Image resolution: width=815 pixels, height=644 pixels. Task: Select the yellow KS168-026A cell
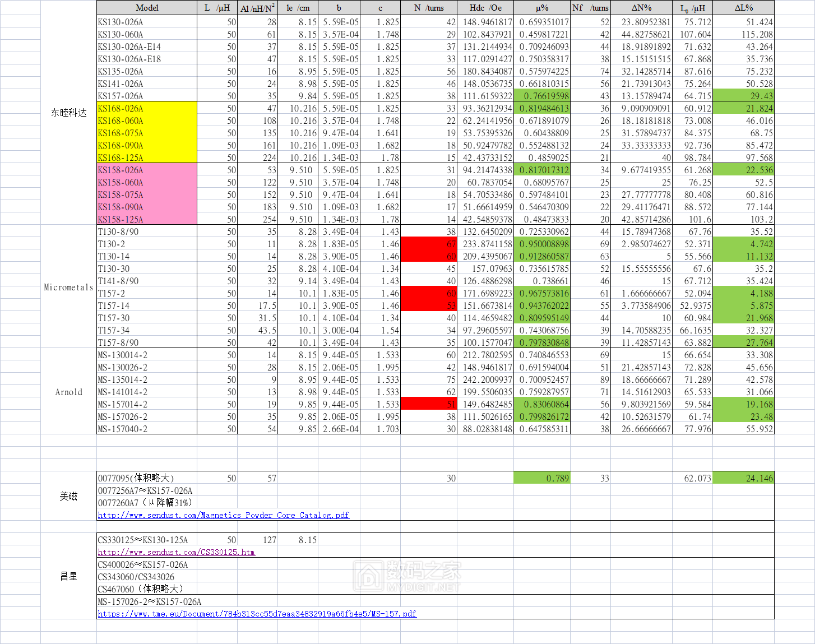147,108
